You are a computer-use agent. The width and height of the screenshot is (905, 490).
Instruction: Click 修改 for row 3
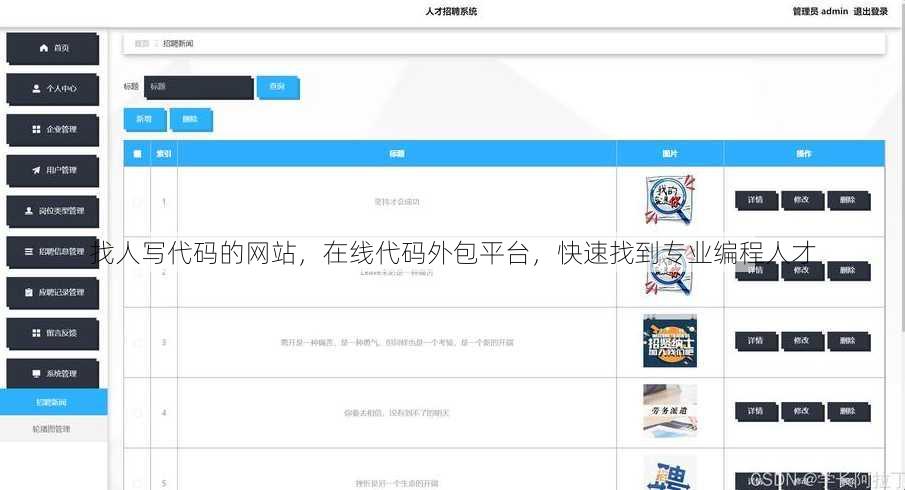point(802,341)
